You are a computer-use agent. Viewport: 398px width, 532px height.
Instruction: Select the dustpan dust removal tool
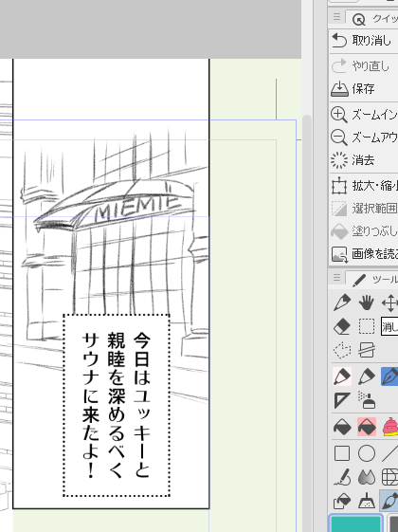pyautogui.click(x=367, y=502)
